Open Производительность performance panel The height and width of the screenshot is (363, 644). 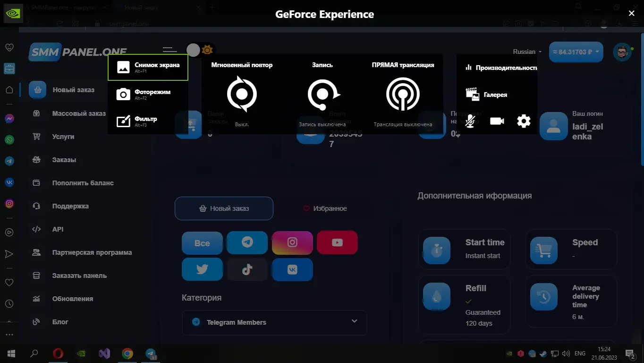coord(501,68)
